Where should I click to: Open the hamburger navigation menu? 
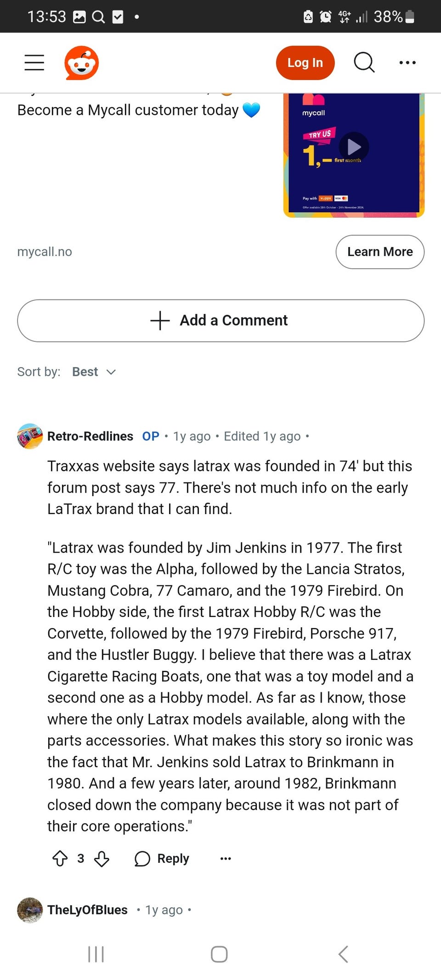pos(34,62)
